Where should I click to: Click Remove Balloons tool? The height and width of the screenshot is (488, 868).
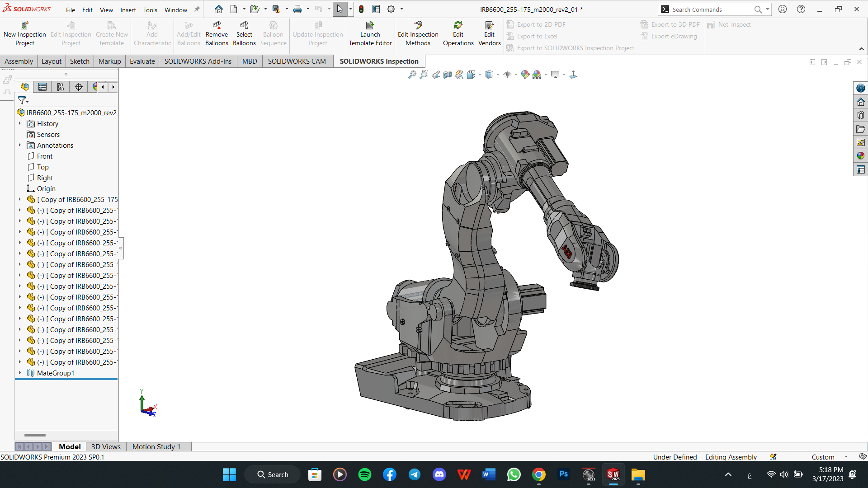[217, 34]
